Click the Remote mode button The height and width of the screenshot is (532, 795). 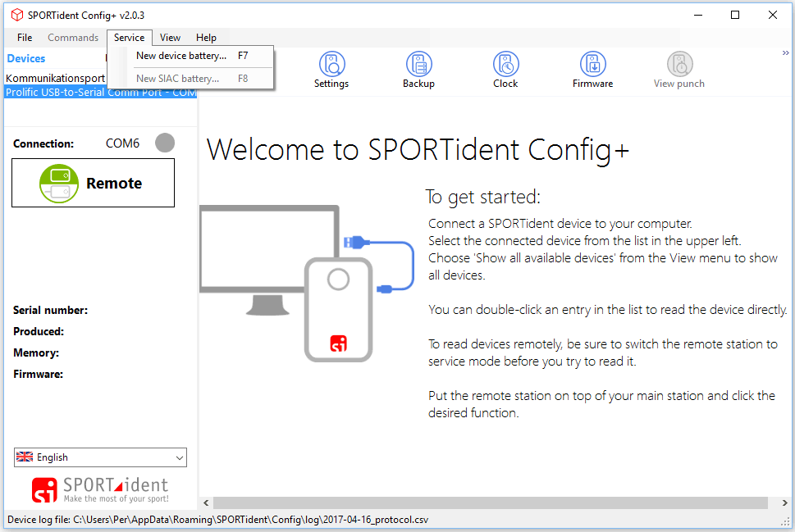[94, 183]
